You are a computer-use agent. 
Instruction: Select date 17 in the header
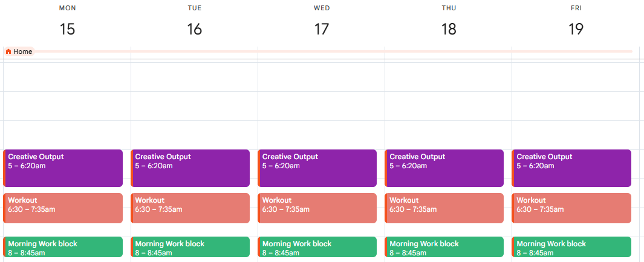(322, 29)
